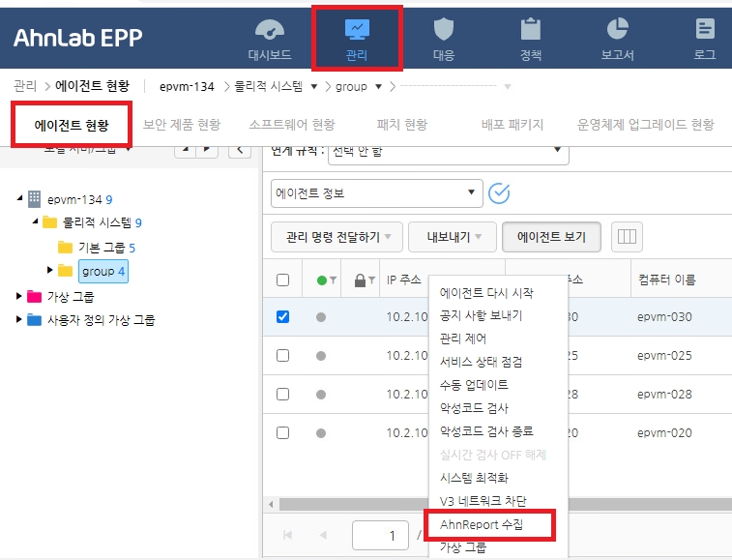The height and width of the screenshot is (560, 732).
Task: Click the 에이전트 보기 button
Action: pos(551,237)
